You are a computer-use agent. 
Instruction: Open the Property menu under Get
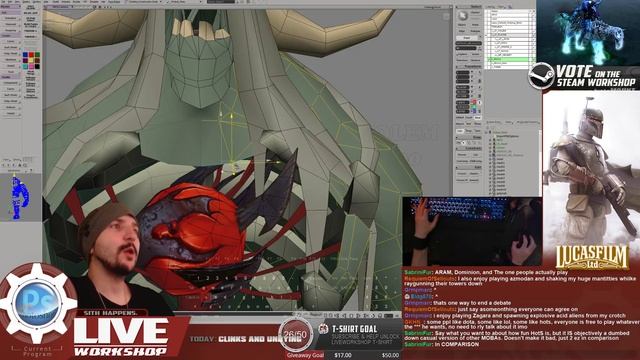(x=11, y=30)
